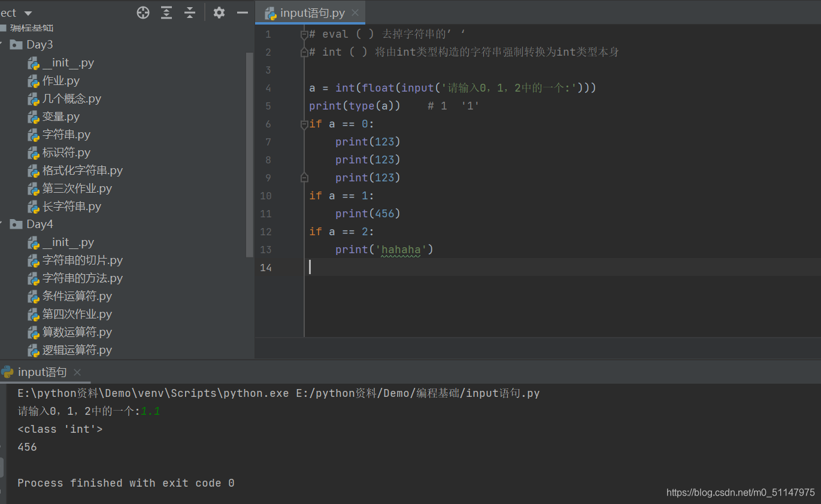
Task: Open 格式化字符串.py file
Action: [83, 170]
